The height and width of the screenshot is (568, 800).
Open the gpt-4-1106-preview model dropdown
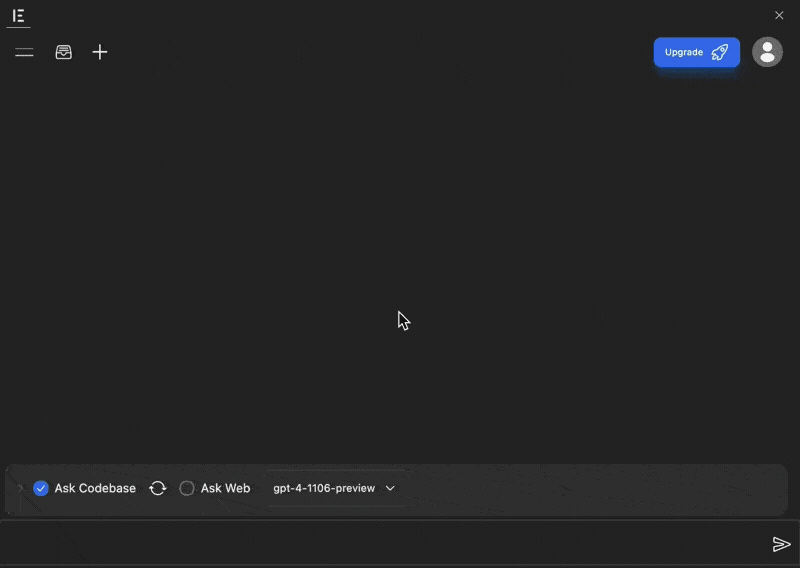[334, 488]
